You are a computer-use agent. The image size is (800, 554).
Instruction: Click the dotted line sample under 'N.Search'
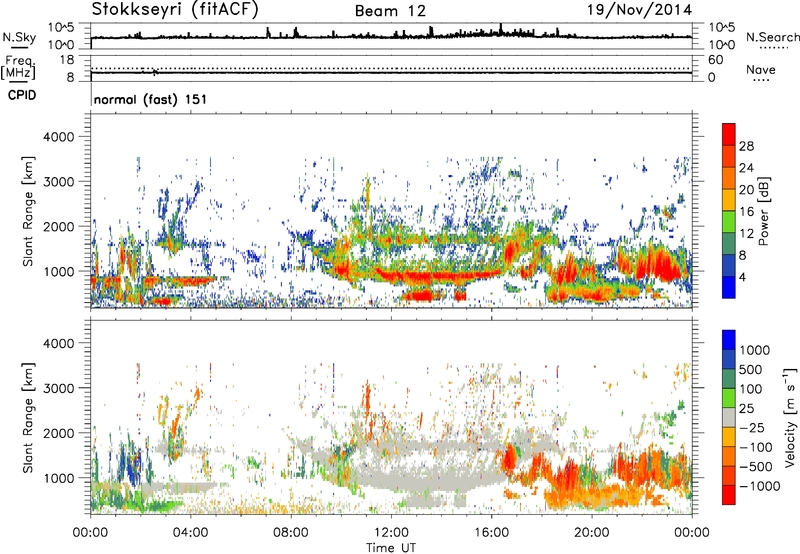[773, 48]
